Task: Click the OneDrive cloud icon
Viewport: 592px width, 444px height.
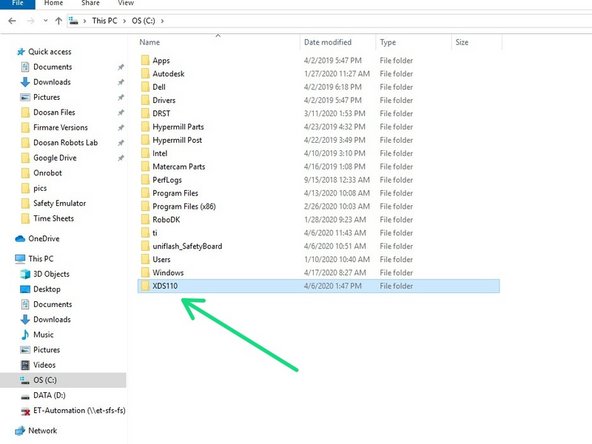Action: click(20, 239)
